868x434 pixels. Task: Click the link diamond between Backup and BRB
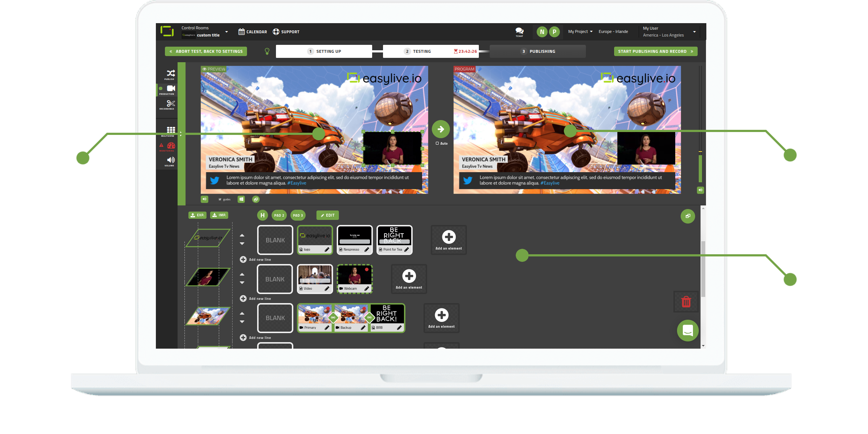pyautogui.click(x=369, y=318)
